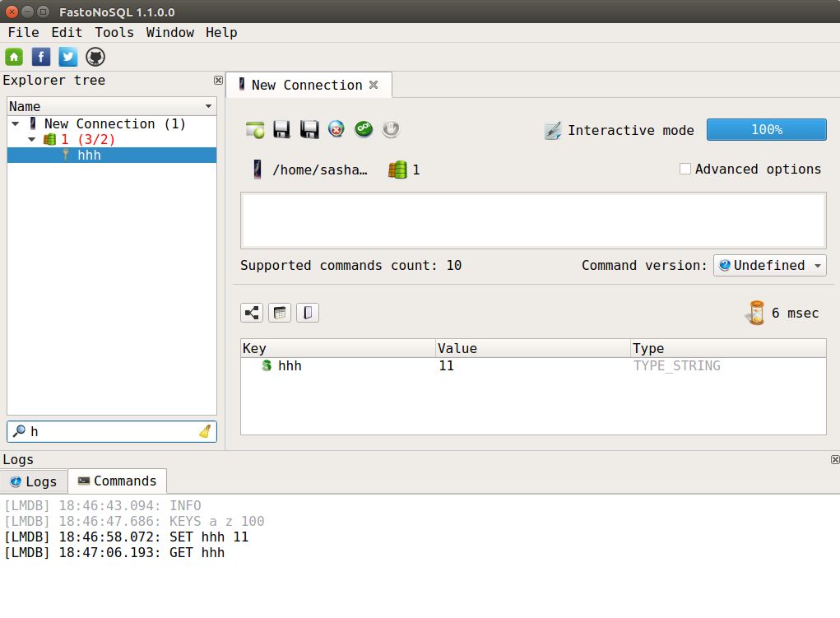The image size is (840, 618).
Task: Click the hhh key cell in results
Action: (338, 365)
